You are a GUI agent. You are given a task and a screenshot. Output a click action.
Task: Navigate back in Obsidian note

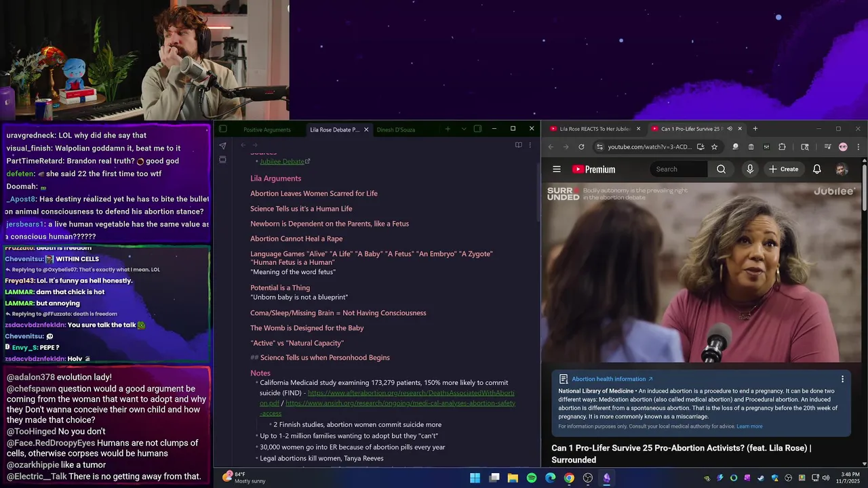click(243, 145)
